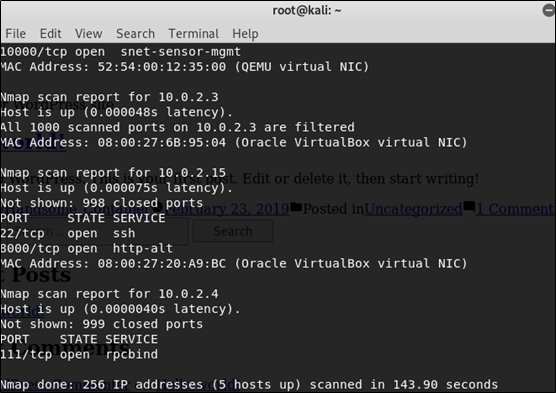
Task: Open '1 Comment' link in background page
Action: (x=515, y=209)
